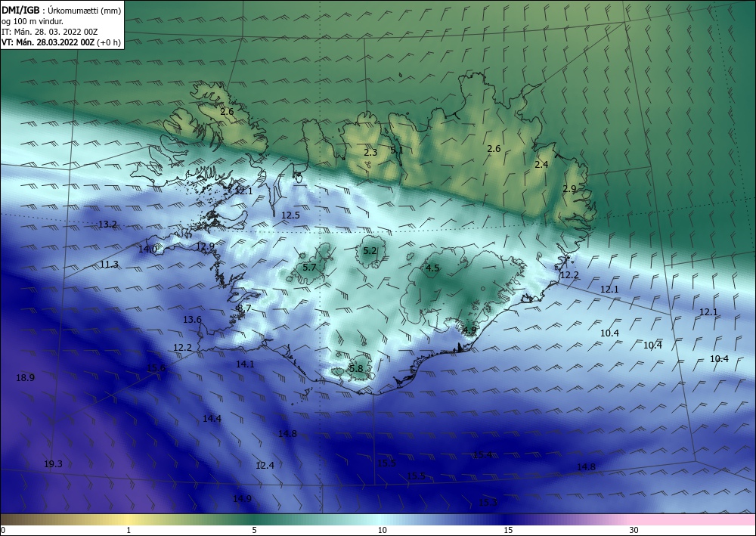Screen dimensions: 756x536
Task: Click the color scale label '0'
Action: coord(3,530)
